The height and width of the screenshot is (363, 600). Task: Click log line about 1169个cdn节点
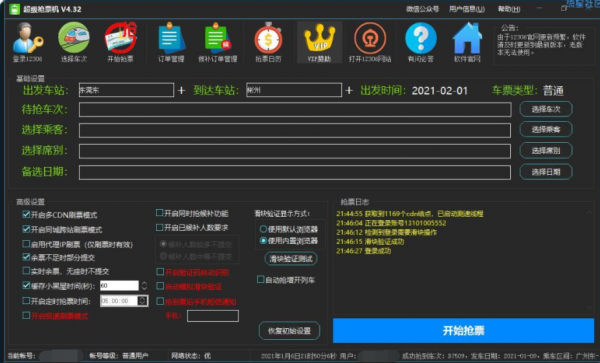410,214
